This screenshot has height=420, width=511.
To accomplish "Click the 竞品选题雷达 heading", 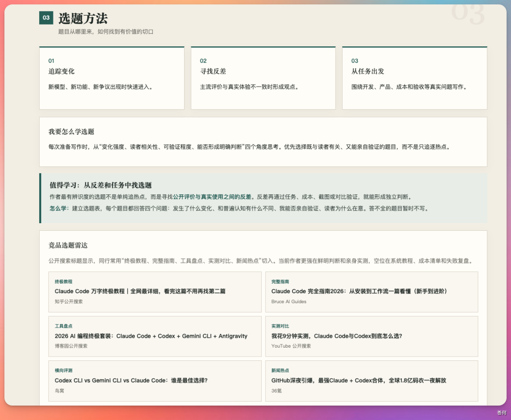I will [68, 245].
